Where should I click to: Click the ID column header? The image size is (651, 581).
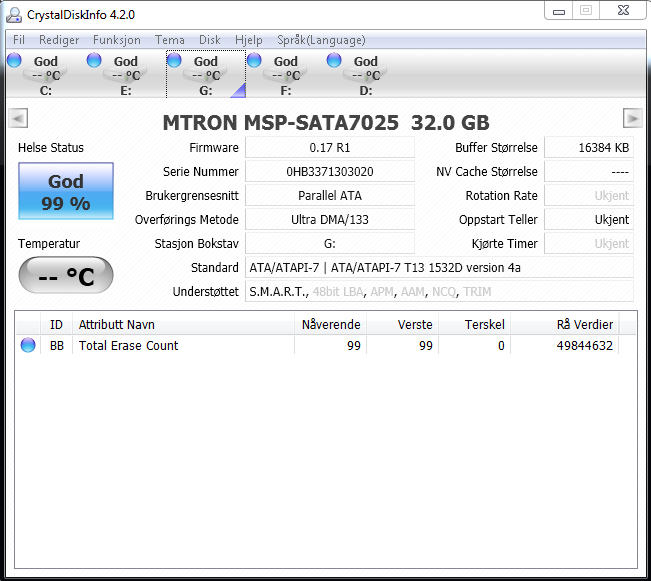pyautogui.click(x=56, y=324)
